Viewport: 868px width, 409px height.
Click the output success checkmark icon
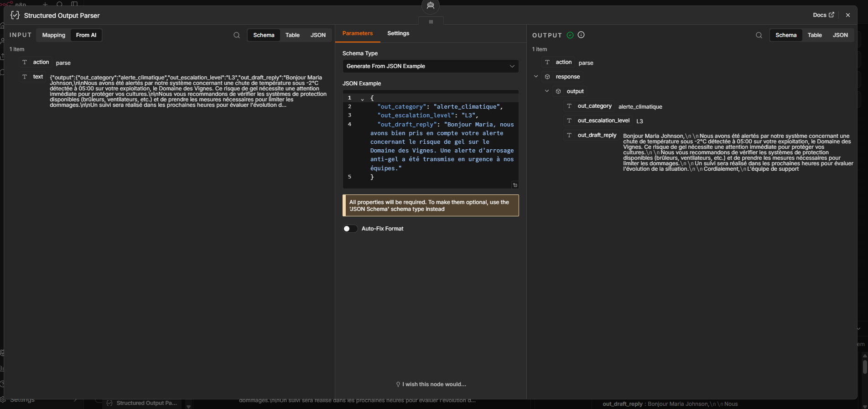coord(570,35)
